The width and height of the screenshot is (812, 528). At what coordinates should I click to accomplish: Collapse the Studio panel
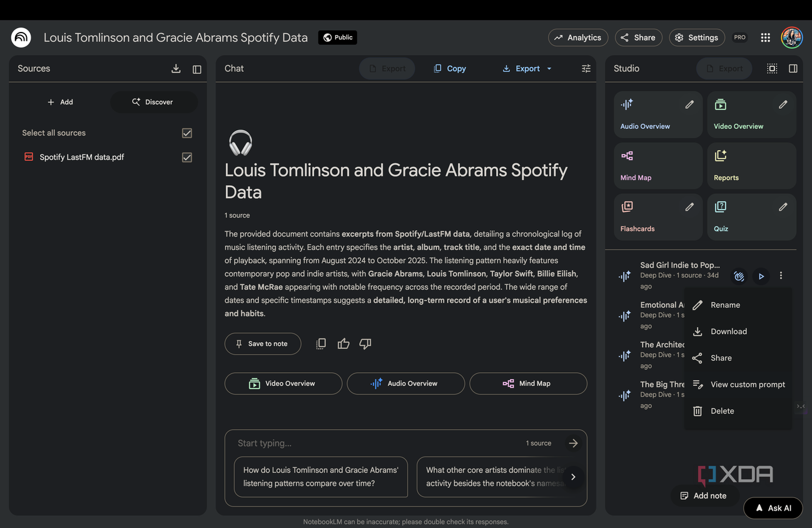[x=793, y=69]
